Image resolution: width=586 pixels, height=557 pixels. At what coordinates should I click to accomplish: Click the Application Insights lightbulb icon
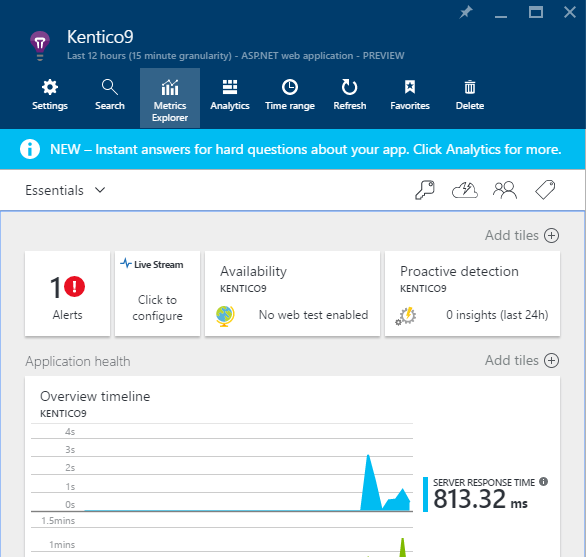[x=40, y=46]
